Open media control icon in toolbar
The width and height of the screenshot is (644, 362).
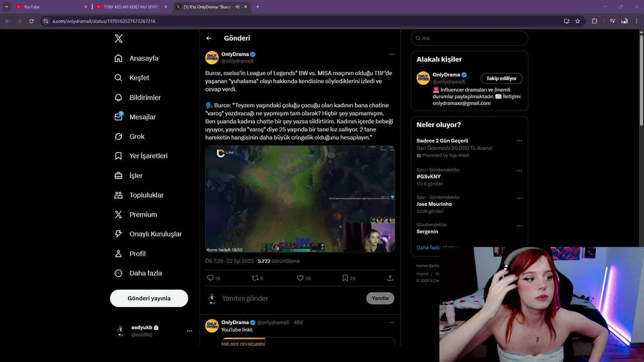(612, 21)
